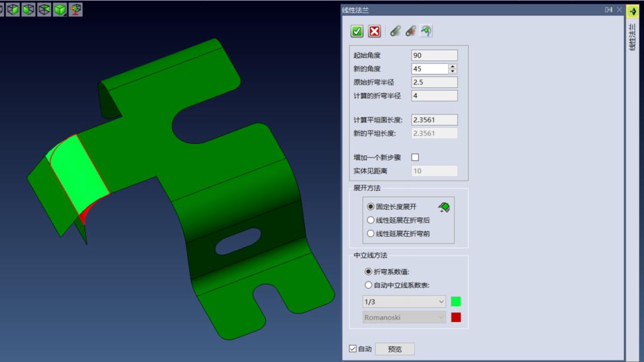Open the Romanoski table dropdown
This screenshot has width=644, height=362.
coord(404,317)
